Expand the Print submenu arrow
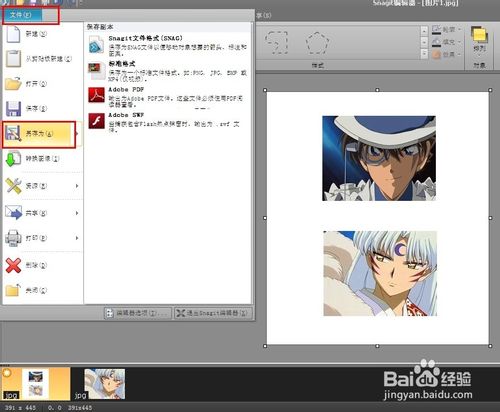This screenshot has width=500, height=412. 77,238
